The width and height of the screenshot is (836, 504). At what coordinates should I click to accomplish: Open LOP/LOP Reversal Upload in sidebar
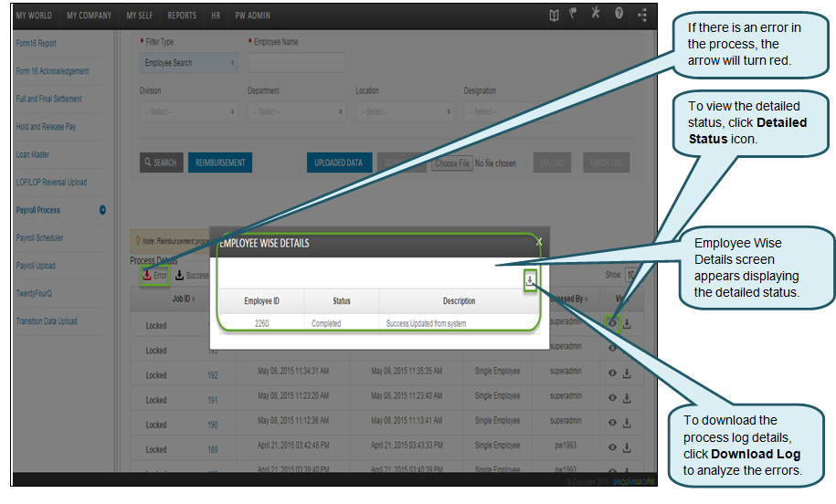[51, 183]
